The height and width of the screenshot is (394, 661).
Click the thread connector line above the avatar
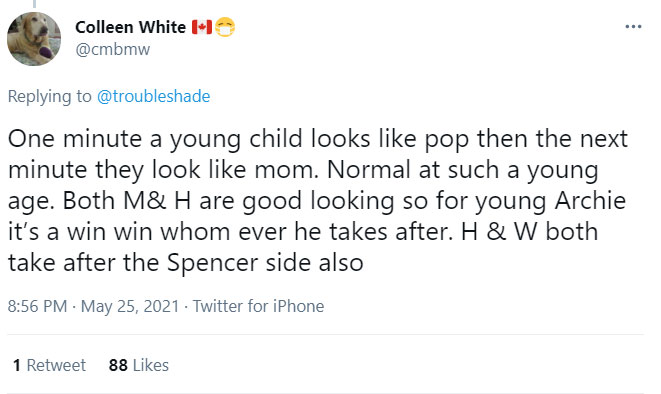pyautogui.click(x=34, y=4)
